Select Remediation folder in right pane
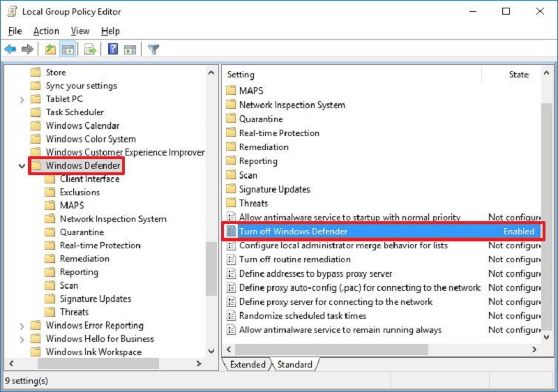 point(264,147)
